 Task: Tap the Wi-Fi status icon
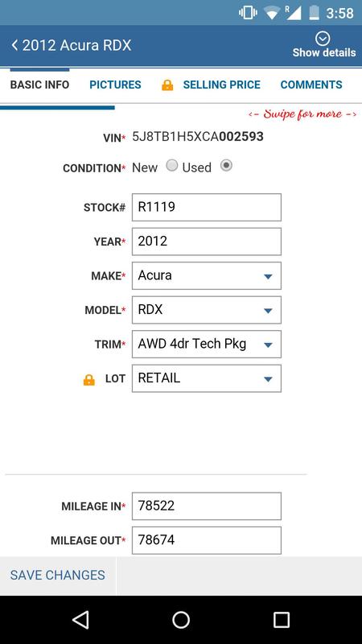click(271, 13)
